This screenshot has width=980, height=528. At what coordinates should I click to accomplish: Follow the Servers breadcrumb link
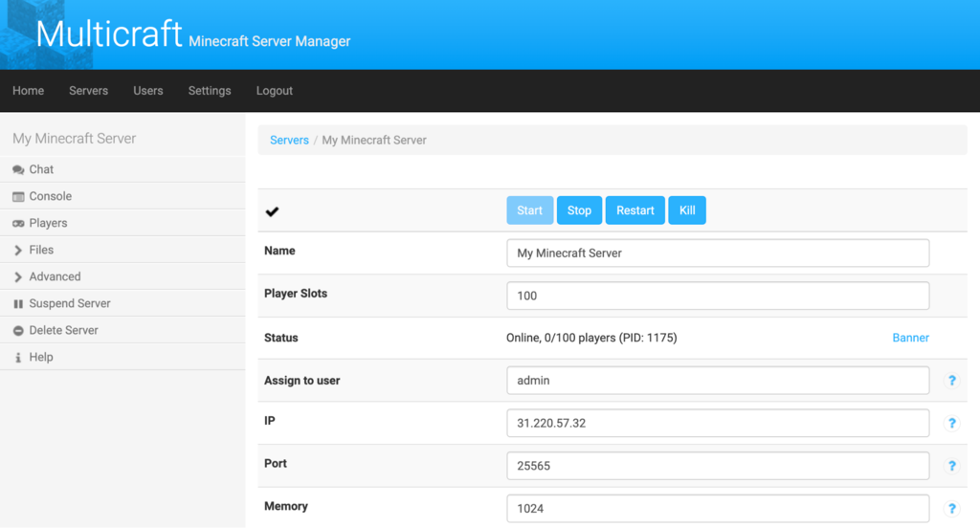(289, 140)
